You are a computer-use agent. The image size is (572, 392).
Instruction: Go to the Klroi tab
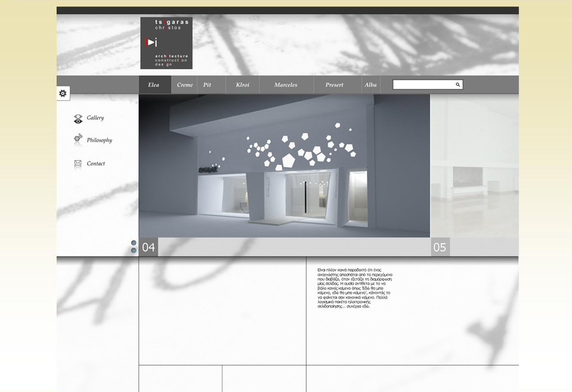coord(243,85)
